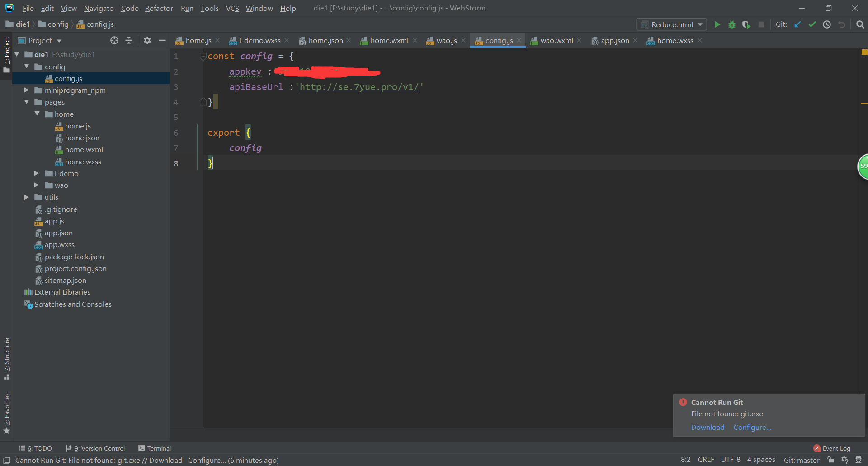
Task: Collapse the pages folder
Action: pos(27,102)
